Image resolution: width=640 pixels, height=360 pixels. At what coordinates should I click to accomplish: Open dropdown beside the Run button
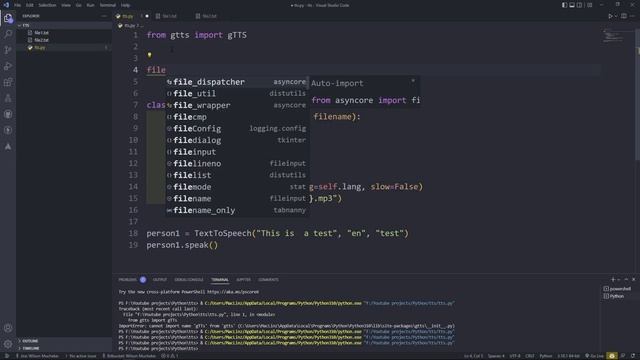pos(616,16)
